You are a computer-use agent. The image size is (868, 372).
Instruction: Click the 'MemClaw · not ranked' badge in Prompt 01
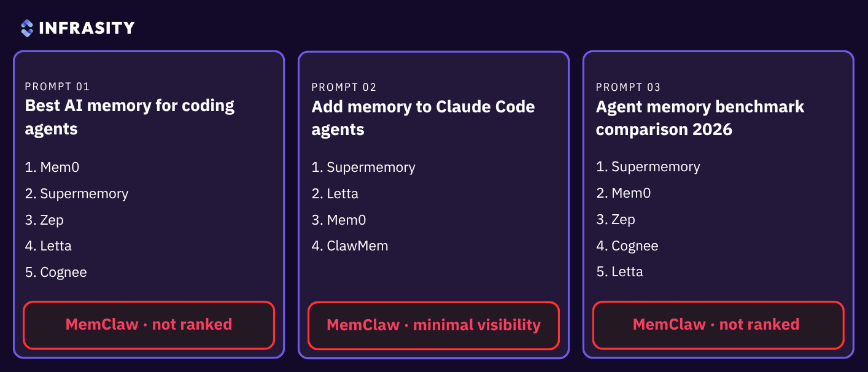(x=149, y=325)
